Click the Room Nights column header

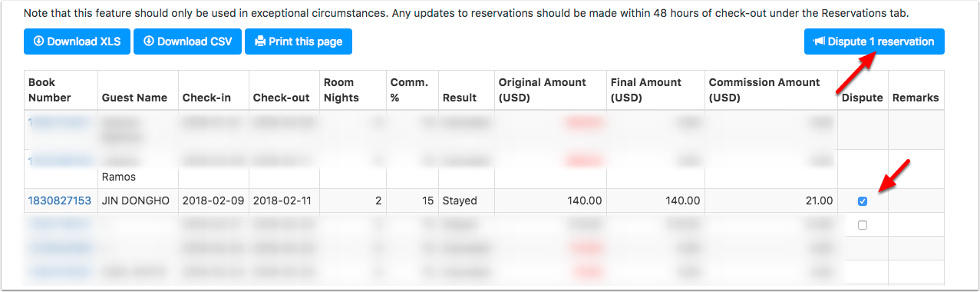341,90
